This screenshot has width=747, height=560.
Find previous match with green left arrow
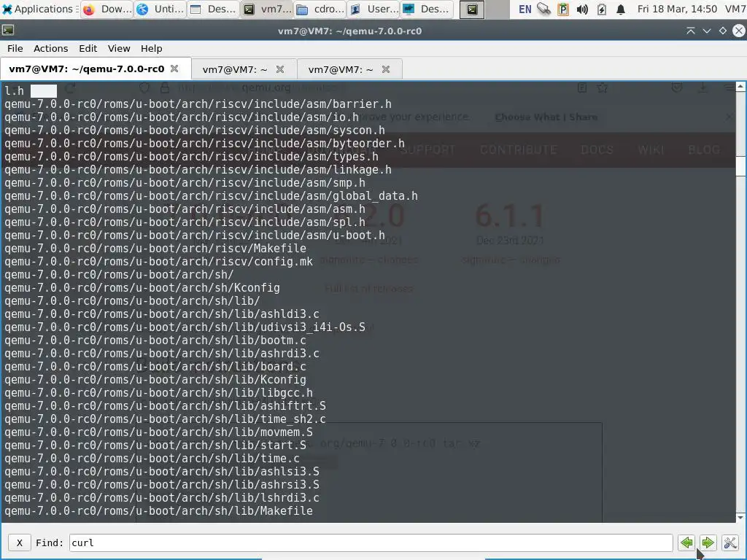click(x=686, y=542)
